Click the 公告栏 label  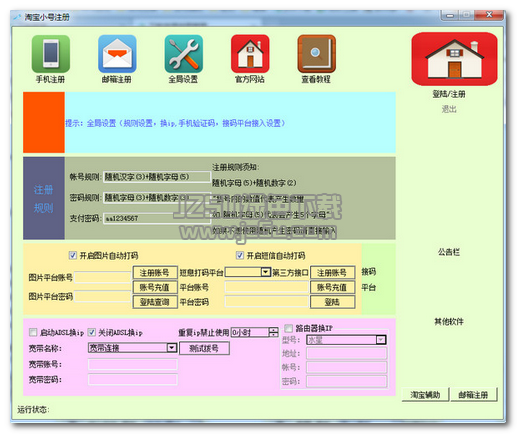pyautogui.click(x=449, y=252)
